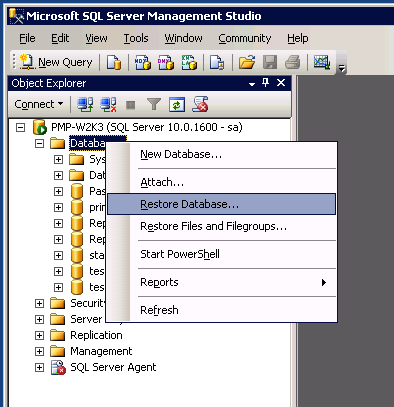Click the Object Explorer refresh icon
Image resolution: width=394 pixels, height=407 pixels.
[177, 105]
